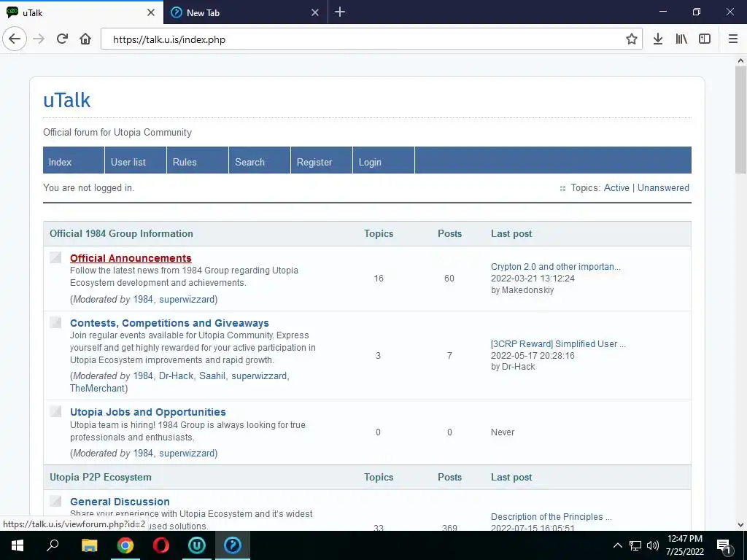
Task: Open 1984 moderator link under Official Announcements
Action: 143,299
